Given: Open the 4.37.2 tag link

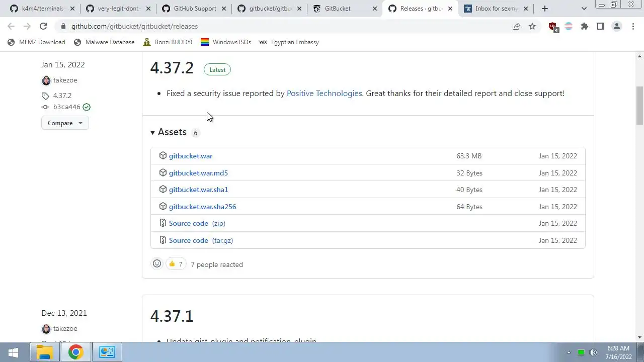Looking at the screenshot, I should point(62,96).
